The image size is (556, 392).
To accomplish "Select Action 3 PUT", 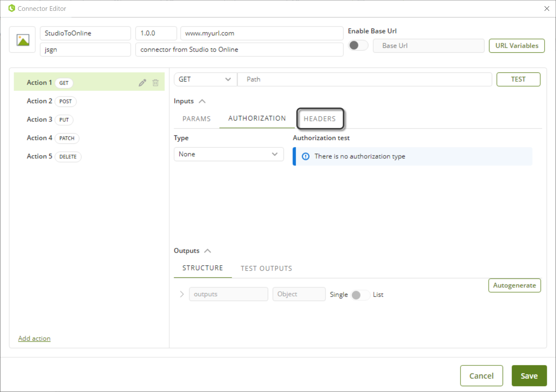I will (x=89, y=120).
